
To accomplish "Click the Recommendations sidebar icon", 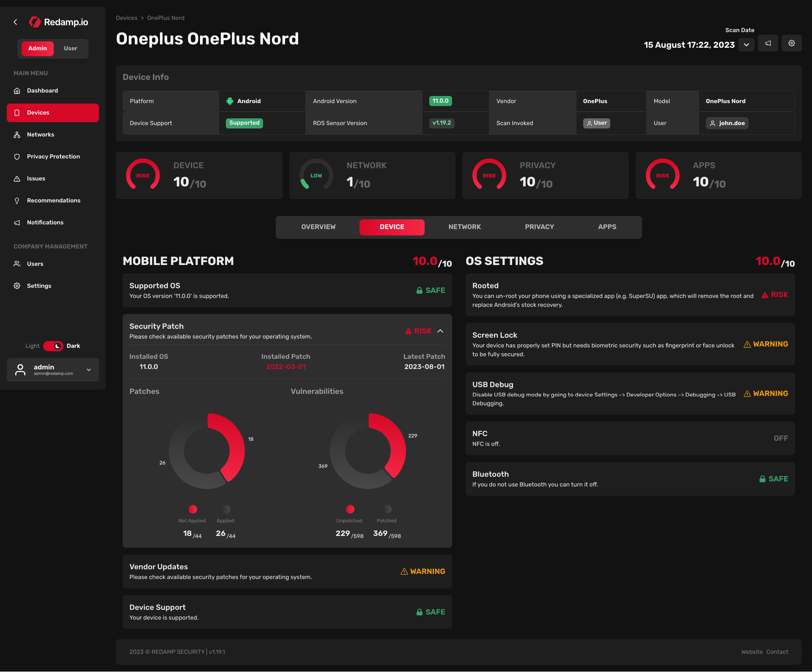I will point(17,200).
